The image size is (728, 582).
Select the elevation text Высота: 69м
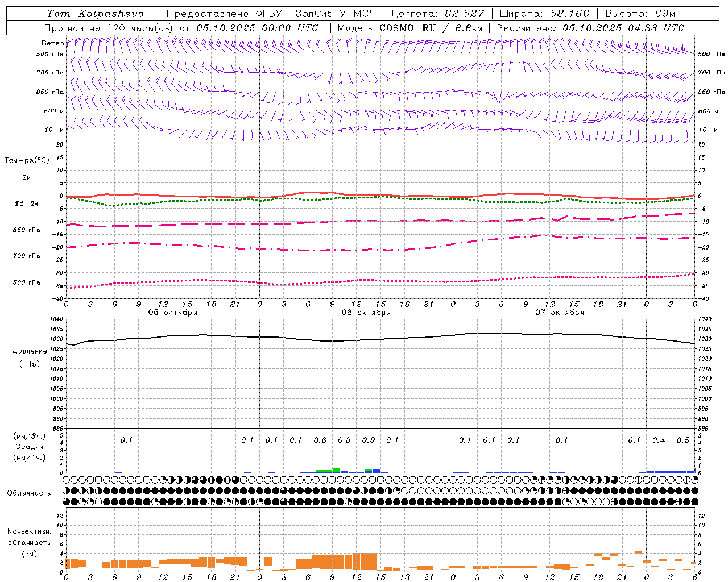(x=640, y=14)
